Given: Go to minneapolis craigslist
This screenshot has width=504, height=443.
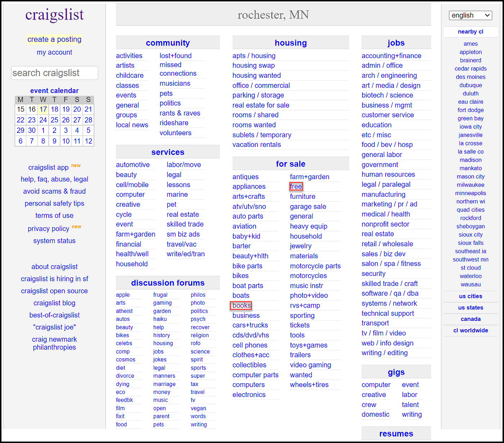Looking at the screenshot, I should [471, 193].
